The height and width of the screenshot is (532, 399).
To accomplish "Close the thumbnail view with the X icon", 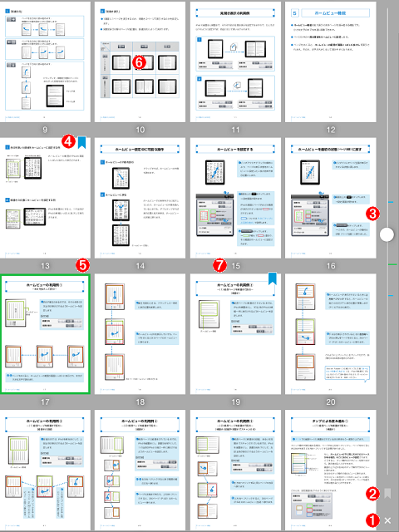I will tap(387, 520).
